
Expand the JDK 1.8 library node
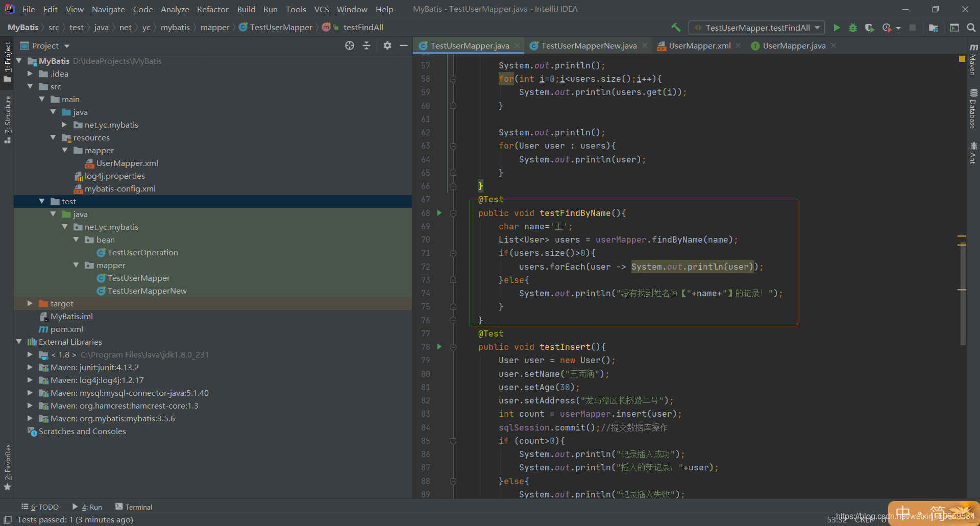[x=30, y=354]
